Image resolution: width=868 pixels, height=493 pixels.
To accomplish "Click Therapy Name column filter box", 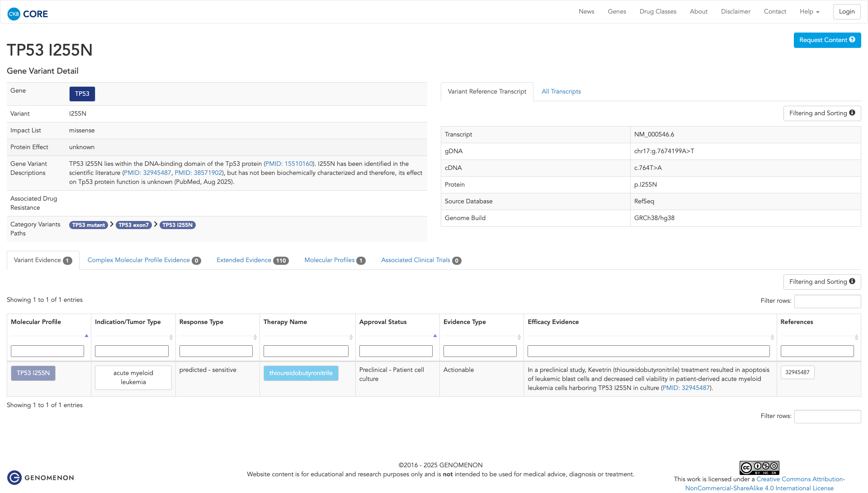I will [x=306, y=351].
